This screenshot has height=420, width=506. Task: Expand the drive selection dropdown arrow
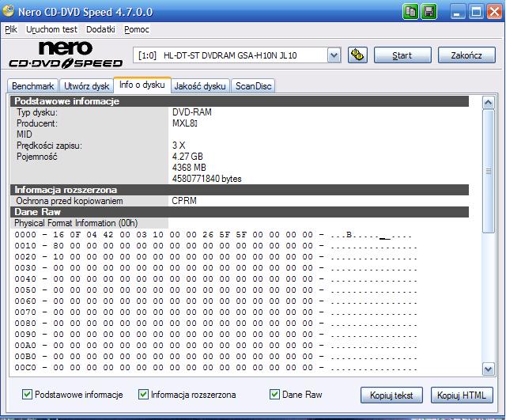[334, 55]
